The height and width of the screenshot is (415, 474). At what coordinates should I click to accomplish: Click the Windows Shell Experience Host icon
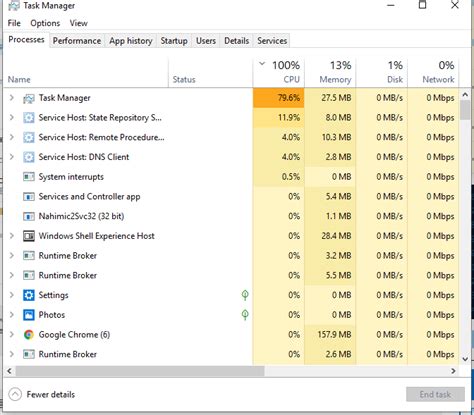(x=29, y=236)
